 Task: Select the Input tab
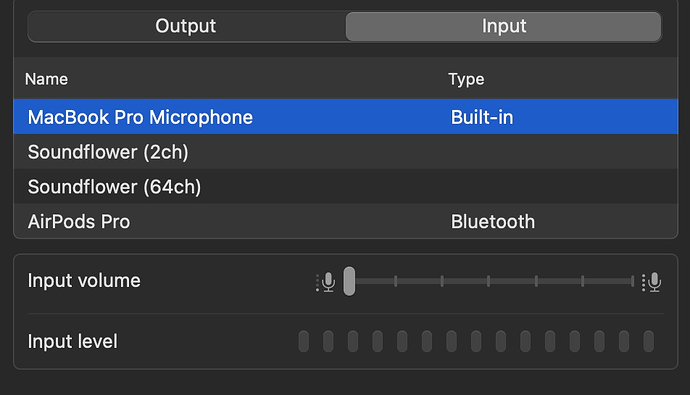tap(503, 26)
